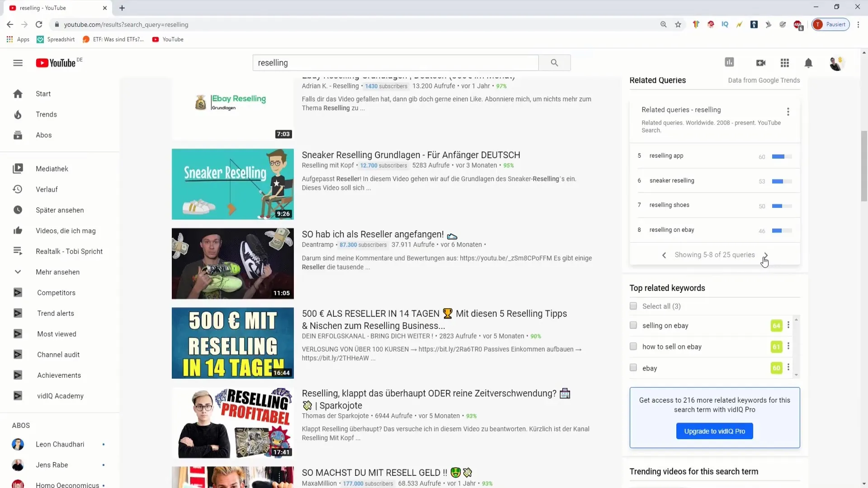The image size is (868, 488).
Task: Bookmark this page with star icon
Action: coord(678,24)
